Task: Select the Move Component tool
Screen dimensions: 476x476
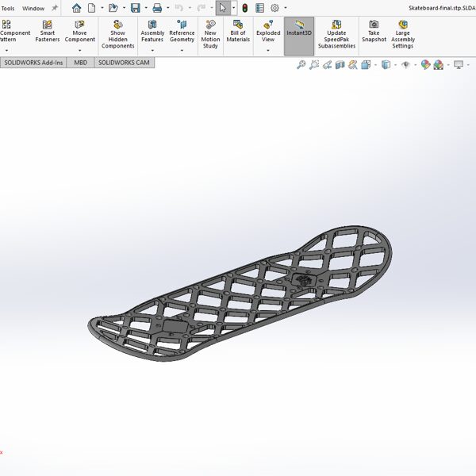Action: pos(79,36)
